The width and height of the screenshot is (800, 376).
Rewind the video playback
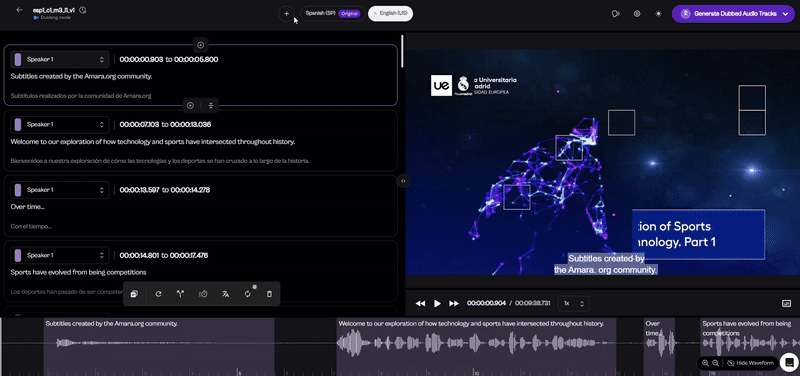pos(420,304)
